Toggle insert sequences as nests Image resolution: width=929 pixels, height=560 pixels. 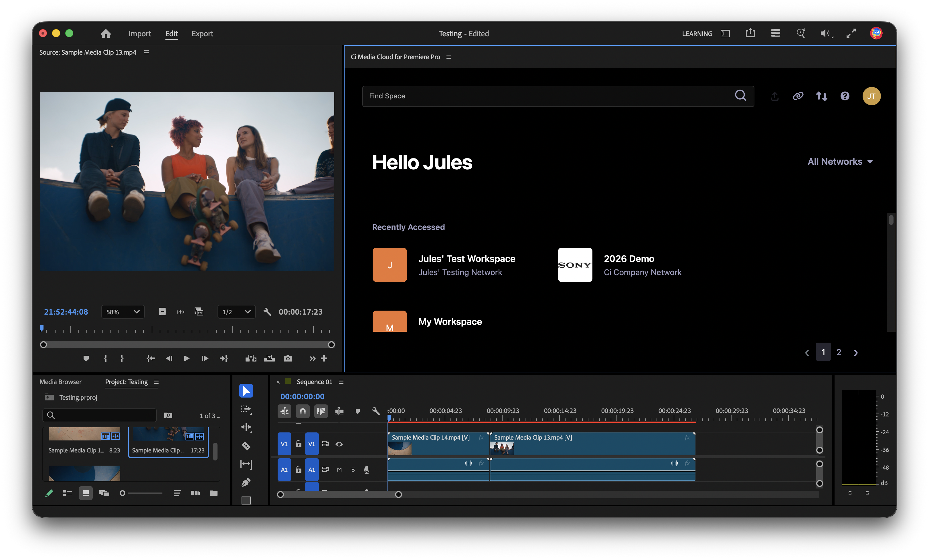(x=284, y=411)
